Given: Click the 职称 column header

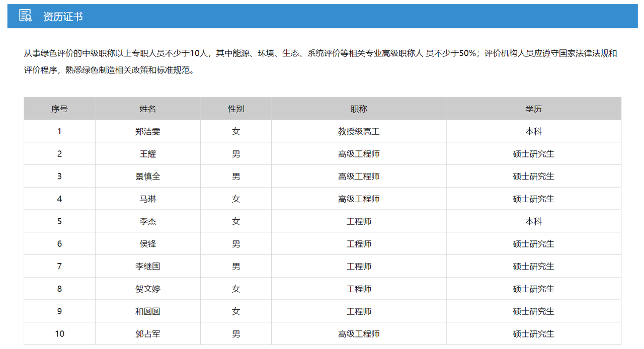Looking at the screenshot, I should pos(359,109).
